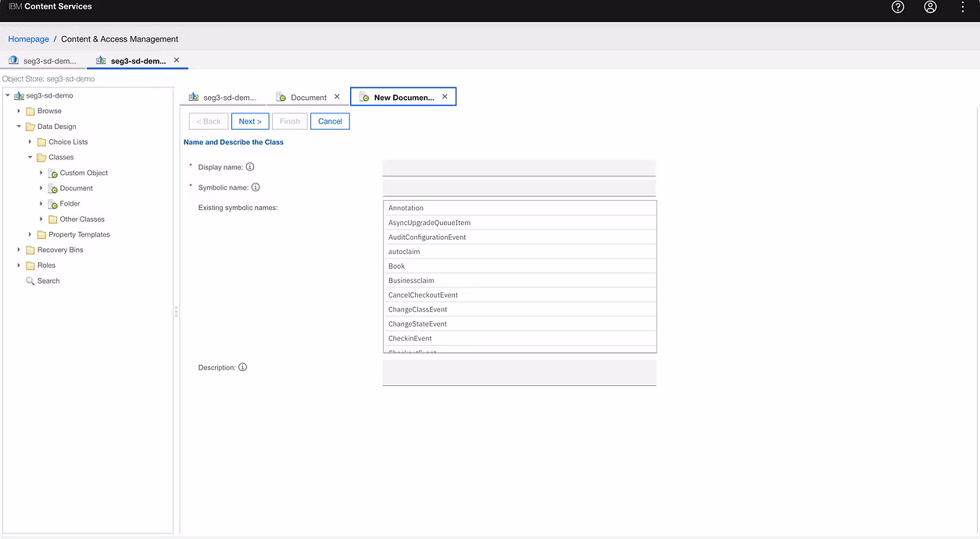Expand the Recovery Bins node
The height and width of the screenshot is (539, 980).
click(19, 250)
